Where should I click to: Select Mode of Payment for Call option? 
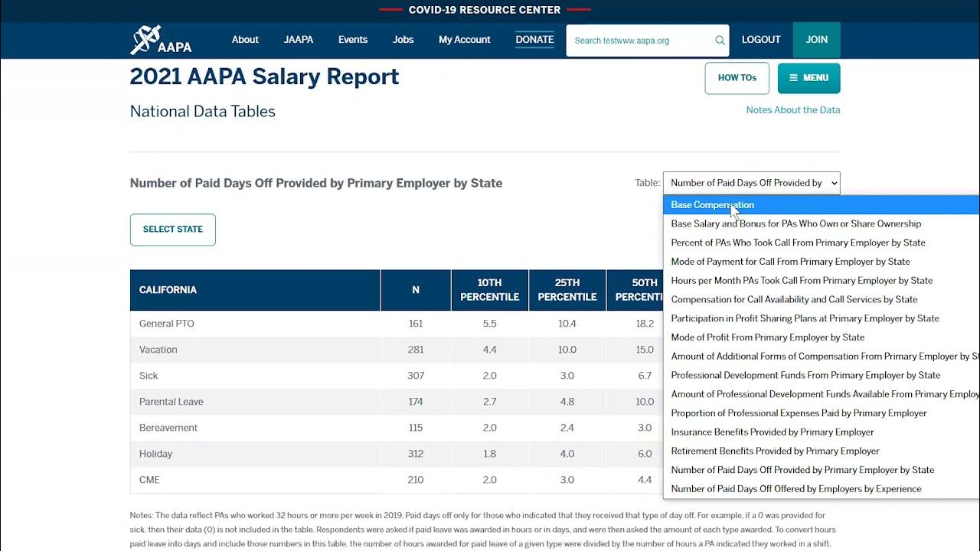click(822, 262)
